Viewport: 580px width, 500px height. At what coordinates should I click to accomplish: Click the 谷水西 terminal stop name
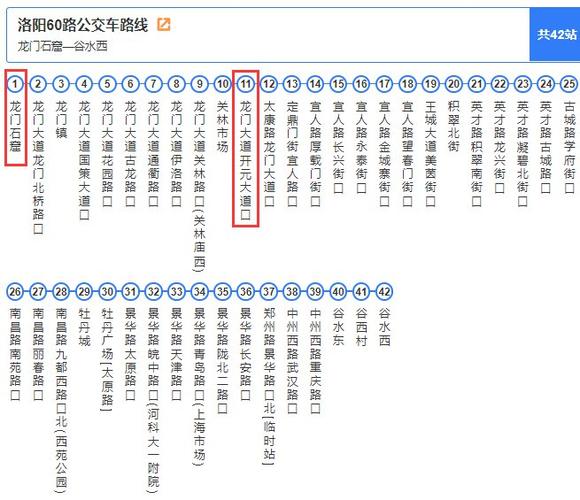(x=384, y=327)
